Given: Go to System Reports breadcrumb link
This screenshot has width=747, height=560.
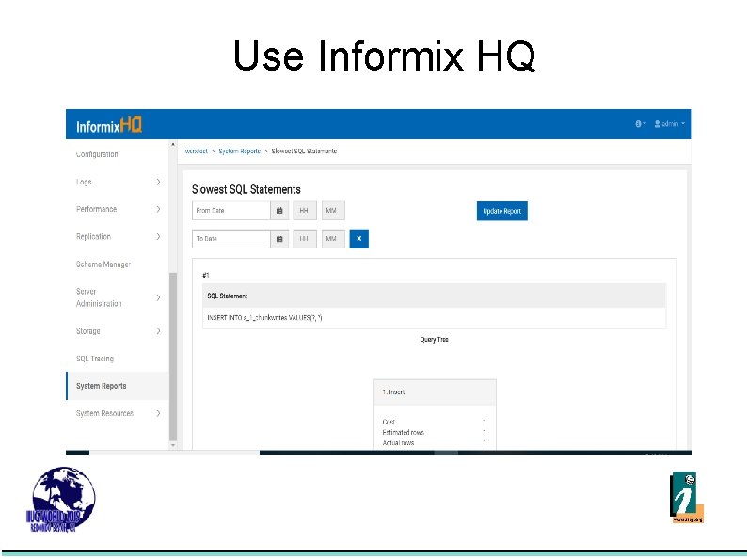Looking at the screenshot, I should pyautogui.click(x=240, y=152).
